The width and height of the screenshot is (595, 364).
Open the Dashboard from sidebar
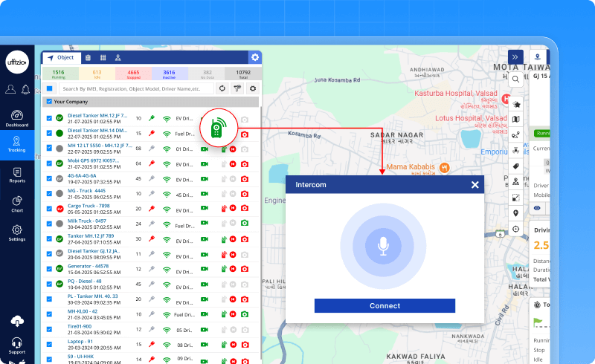(17, 118)
